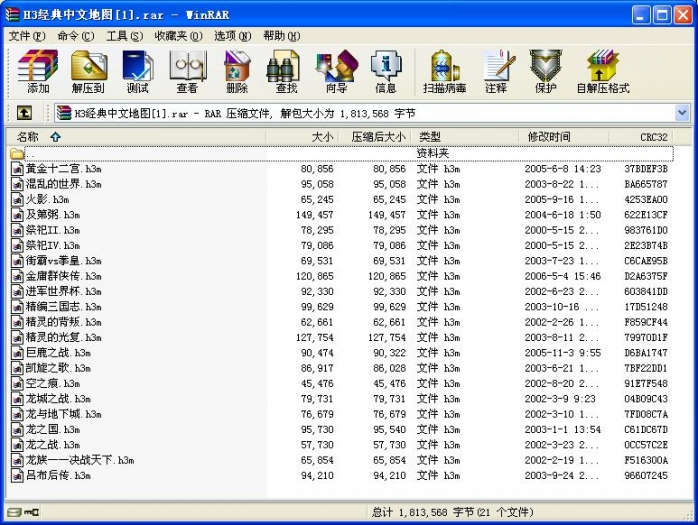Open the 收藏夹(O) menu
Image resolution: width=698 pixels, height=525 pixels.
point(179,36)
